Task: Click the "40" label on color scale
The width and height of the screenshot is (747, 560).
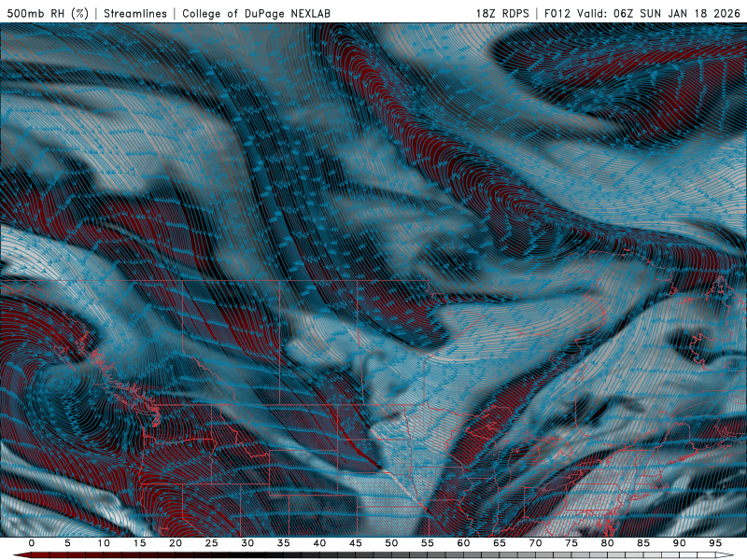Action: tap(319, 543)
